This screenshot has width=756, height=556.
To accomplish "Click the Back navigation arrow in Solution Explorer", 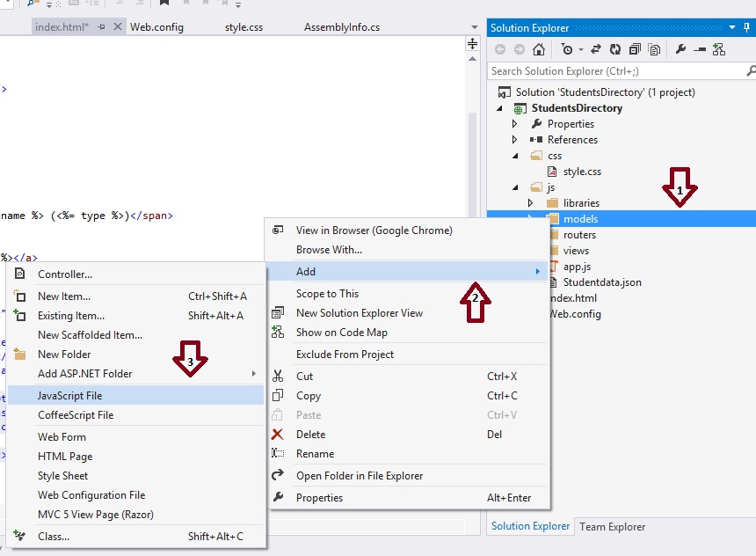I will (x=500, y=49).
